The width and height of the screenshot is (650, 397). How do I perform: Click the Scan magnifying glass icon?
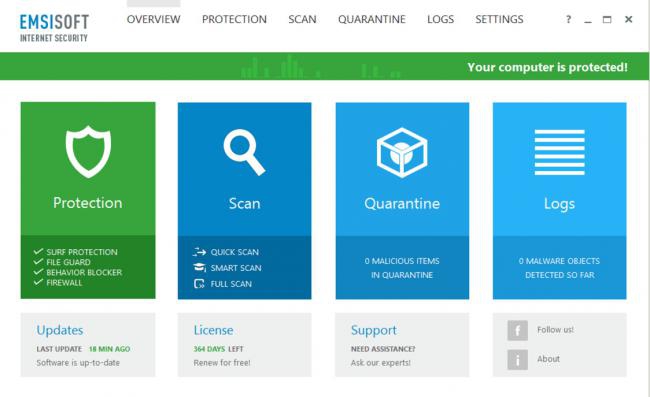(244, 152)
